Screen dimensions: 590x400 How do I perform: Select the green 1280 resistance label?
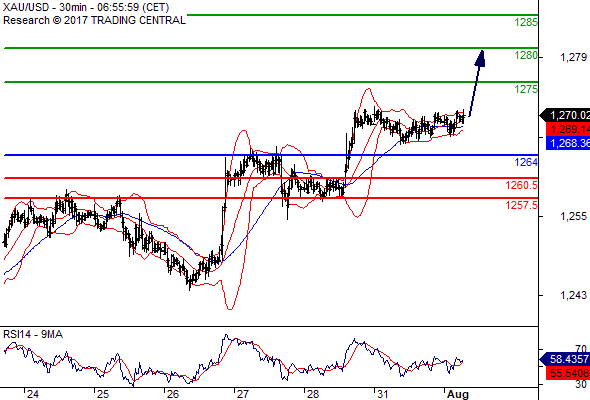(x=526, y=55)
